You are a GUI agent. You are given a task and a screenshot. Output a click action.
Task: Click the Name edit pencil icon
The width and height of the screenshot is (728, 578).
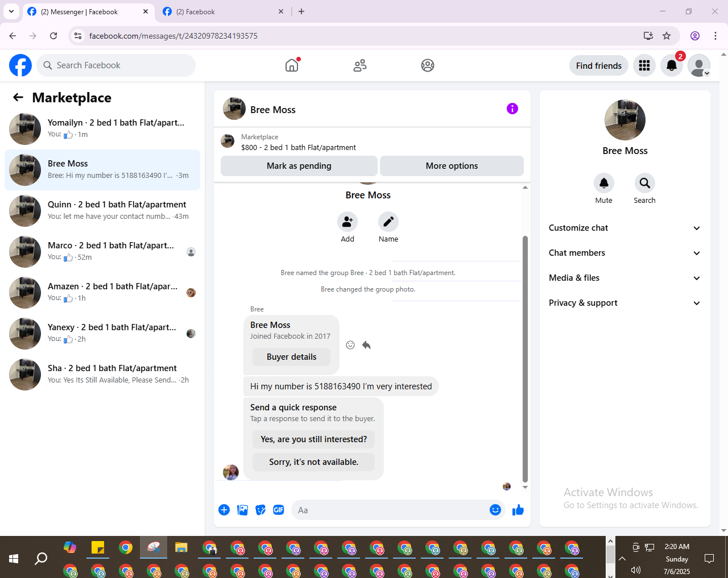pos(388,222)
